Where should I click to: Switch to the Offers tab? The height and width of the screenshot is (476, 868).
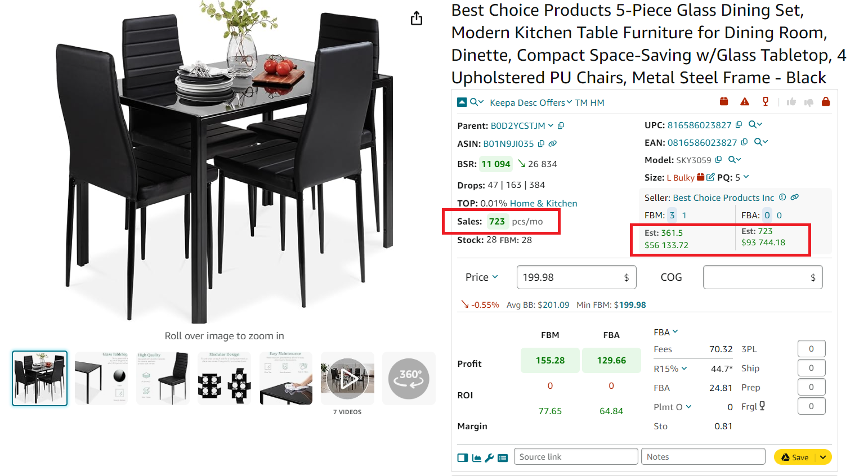[x=552, y=102]
